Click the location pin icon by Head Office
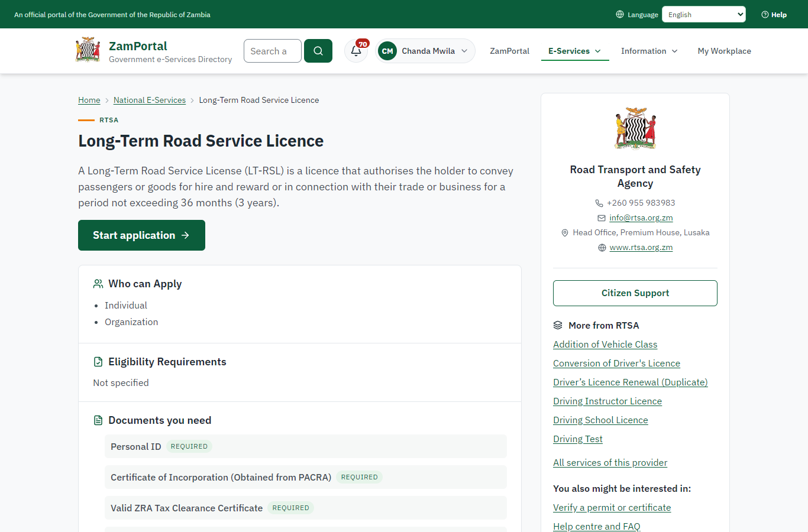Screen dimensions: 808x532 (565, 233)
